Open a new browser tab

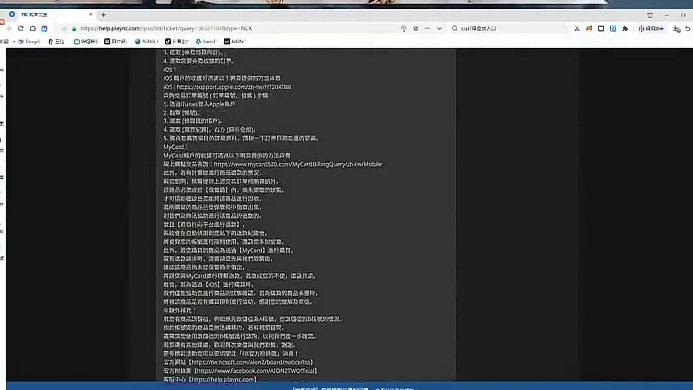[103, 15]
